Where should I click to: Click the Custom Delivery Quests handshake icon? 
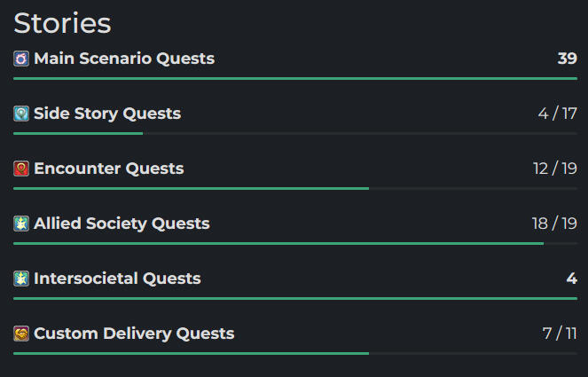(21, 334)
